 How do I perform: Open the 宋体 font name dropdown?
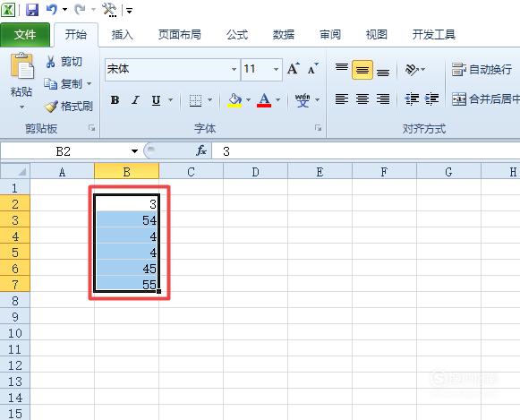(234, 69)
